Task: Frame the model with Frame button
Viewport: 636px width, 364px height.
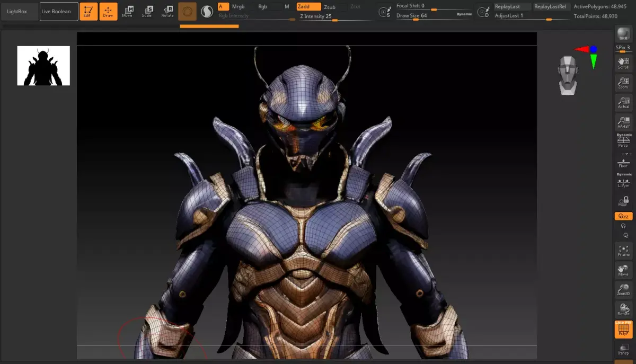Action: 623,250
